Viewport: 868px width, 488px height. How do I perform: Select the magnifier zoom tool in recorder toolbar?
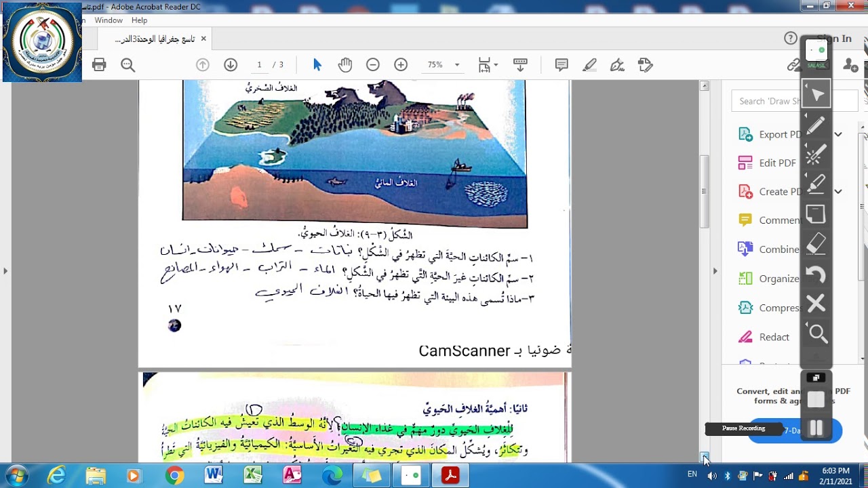816,333
